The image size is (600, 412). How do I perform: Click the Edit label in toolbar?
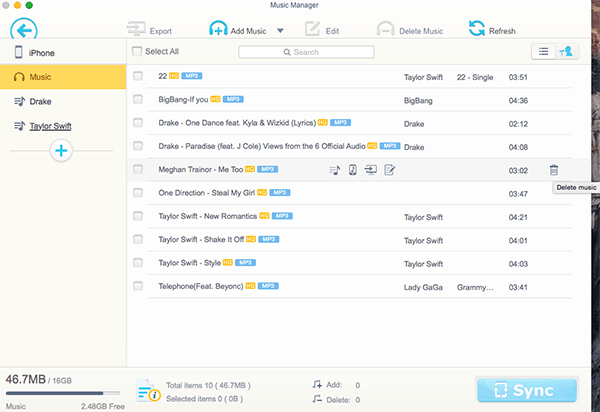[332, 31]
